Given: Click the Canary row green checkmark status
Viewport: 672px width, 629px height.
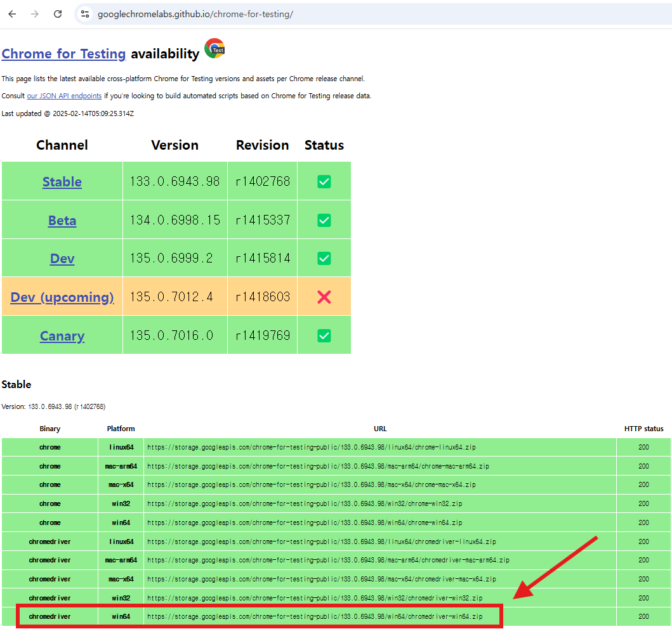Looking at the screenshot, I should click(x=324, y=335).
